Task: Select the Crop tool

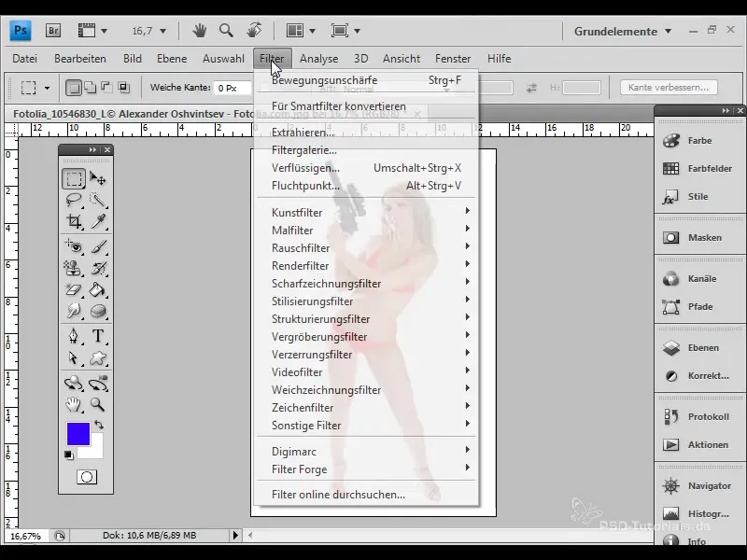Action: pyautogui.click(x=74, y=221)
